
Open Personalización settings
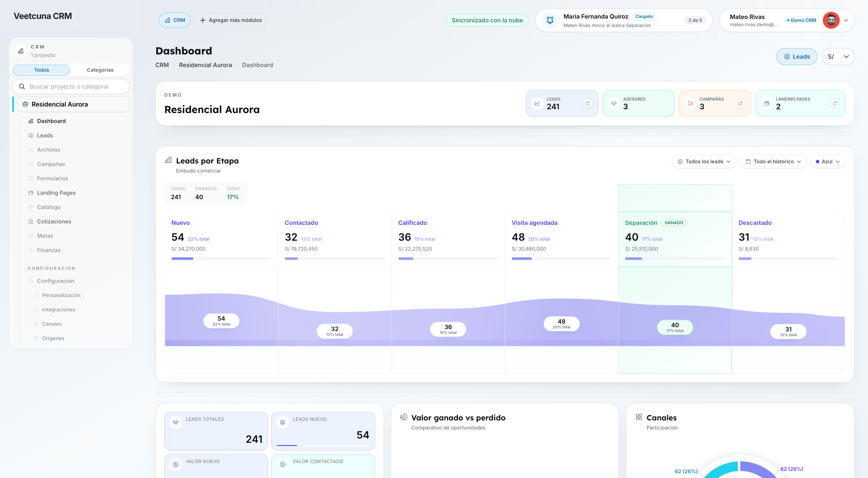pyautogui.click(x=61, y=295)
